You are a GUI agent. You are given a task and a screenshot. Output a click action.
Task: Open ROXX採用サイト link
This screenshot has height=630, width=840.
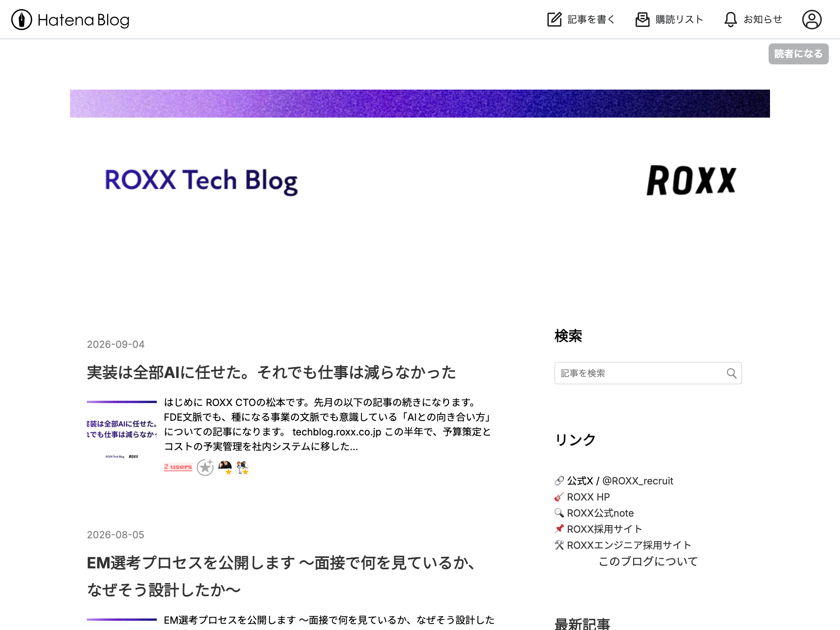click(x=604, y=529)
